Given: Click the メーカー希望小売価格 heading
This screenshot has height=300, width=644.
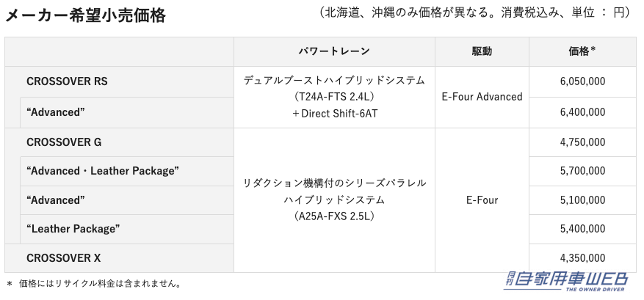Looking at the screenshot, I should coord(85,15).
